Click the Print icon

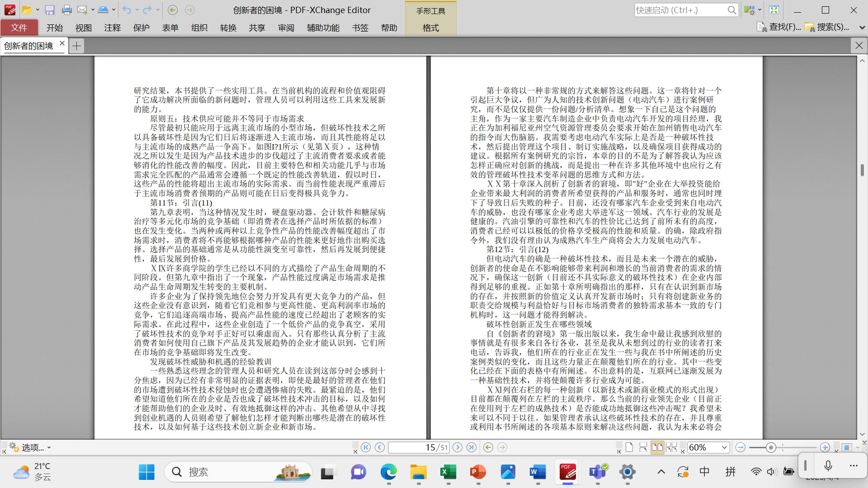pyautogui.click(x=66, y=10)
